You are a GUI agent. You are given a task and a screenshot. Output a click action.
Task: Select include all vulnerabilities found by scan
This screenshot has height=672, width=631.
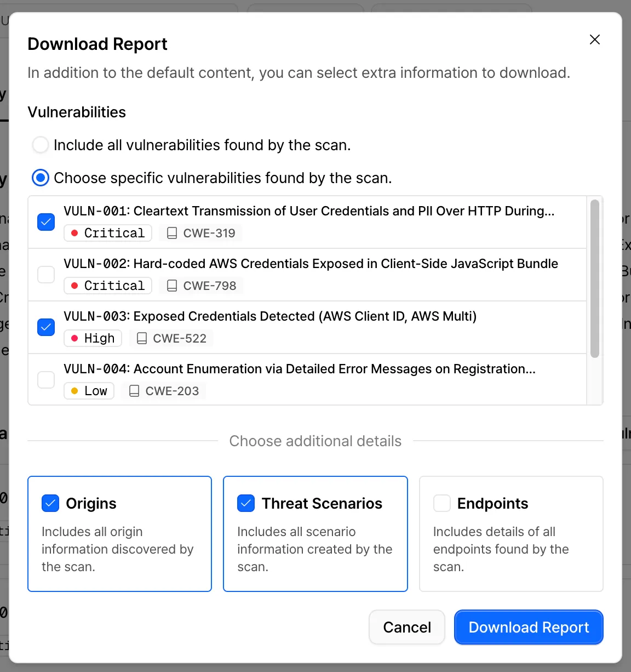pyautogui.click(x=40, y=145)
